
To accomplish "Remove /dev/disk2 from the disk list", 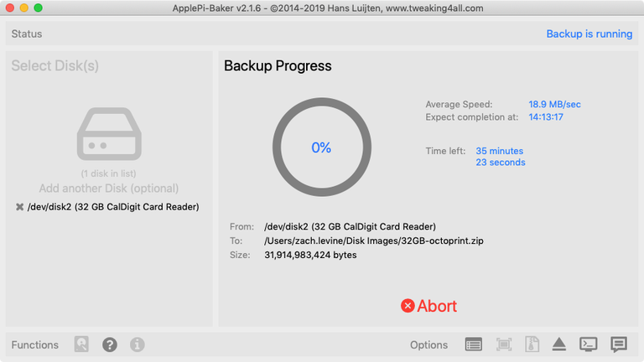I will pyautogui.click(x=19, y=207).
